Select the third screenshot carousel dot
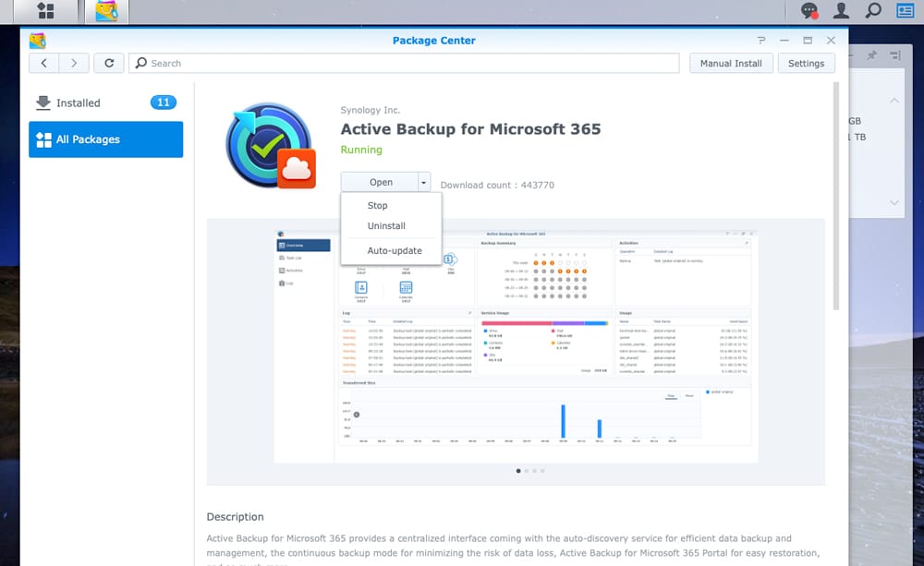The image size is (924, 566). [534, 471]
